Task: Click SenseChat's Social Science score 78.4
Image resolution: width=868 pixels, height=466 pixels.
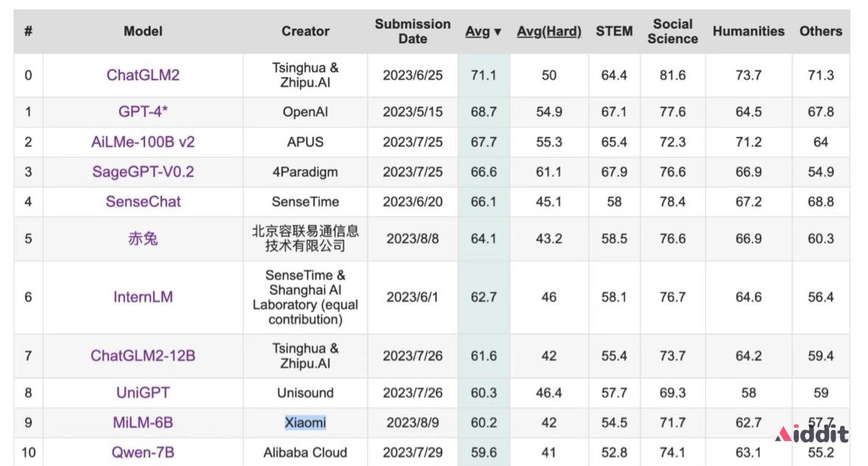Action: pyautogui.click(x=673, y=202)
